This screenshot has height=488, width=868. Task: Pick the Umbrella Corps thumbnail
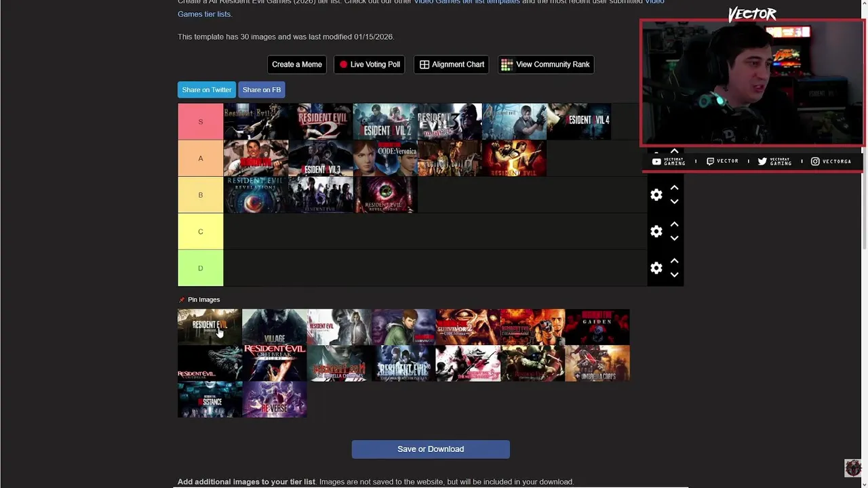click(x=597, y=363)
